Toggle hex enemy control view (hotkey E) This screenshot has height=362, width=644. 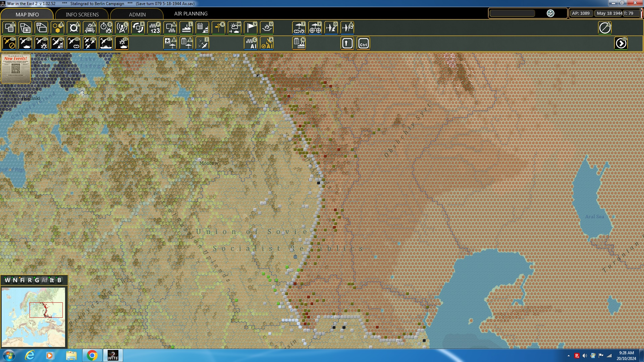[57, 28]
